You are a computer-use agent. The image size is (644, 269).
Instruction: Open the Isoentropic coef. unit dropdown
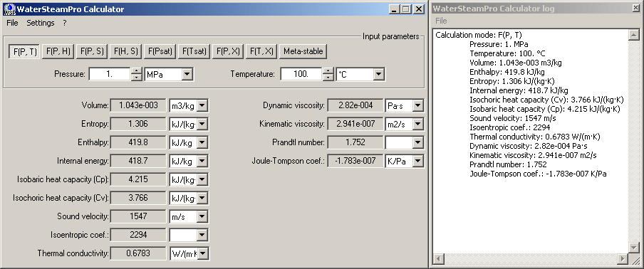coord(202,235)
